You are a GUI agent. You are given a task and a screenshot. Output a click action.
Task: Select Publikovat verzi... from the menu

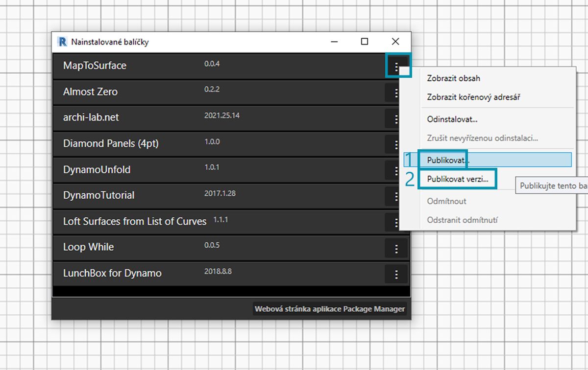[x=458, y=179]
